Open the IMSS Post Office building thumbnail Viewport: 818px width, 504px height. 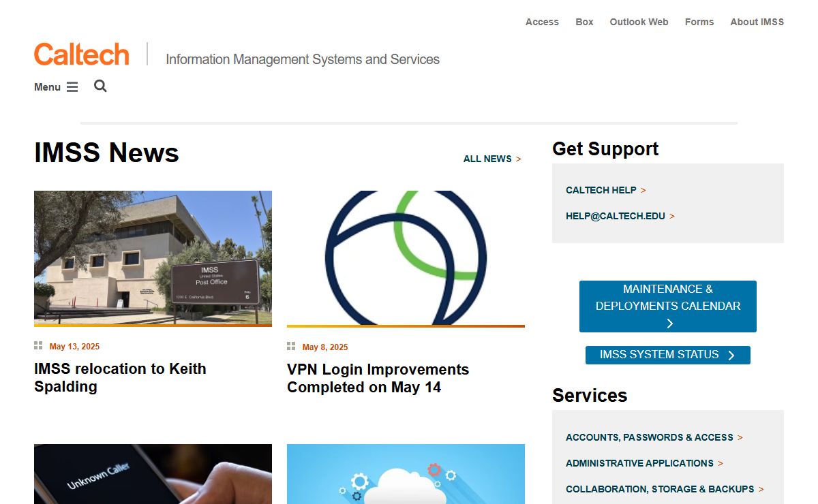coord(153,258)
